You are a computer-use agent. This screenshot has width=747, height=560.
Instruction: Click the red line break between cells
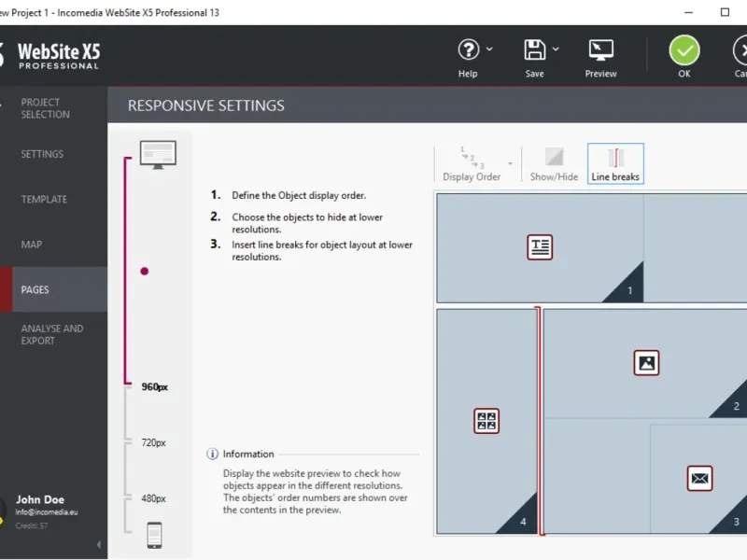(x=540, y=421)
